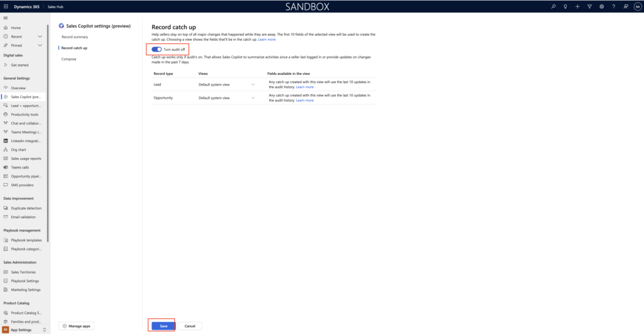Open Families and products item
This screenshot has width=644, height=334.
pyautogui.click(x=24, y=321)
